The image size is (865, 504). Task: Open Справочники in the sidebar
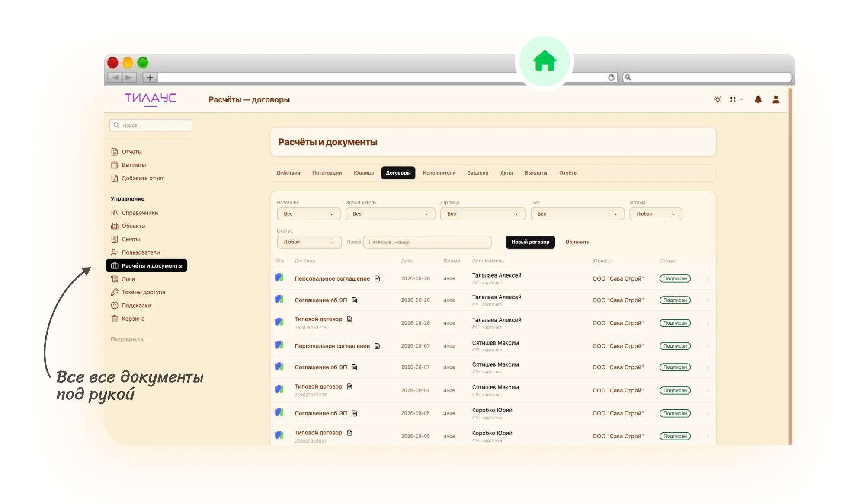click(x=135, y=213)
